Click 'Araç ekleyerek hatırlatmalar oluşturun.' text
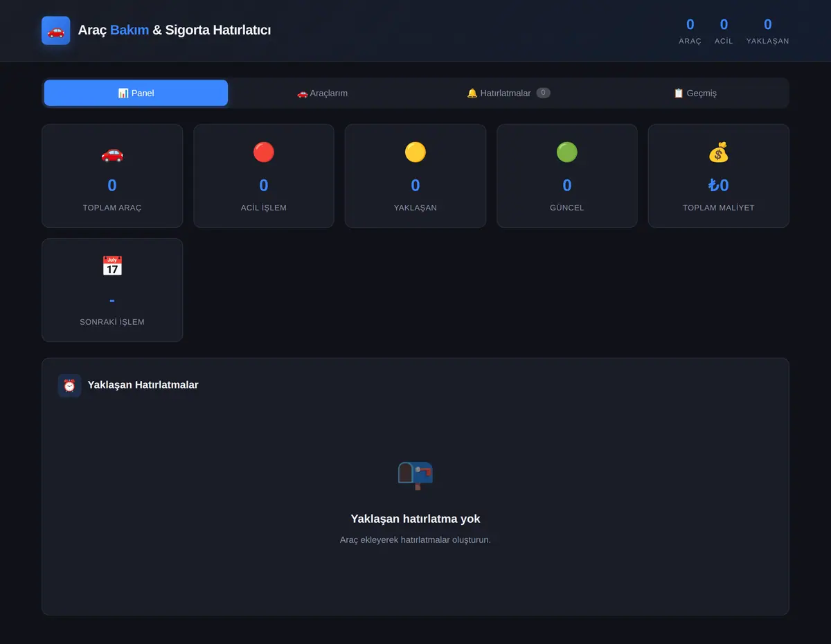The image size is (831, 644). click(415, 540)
